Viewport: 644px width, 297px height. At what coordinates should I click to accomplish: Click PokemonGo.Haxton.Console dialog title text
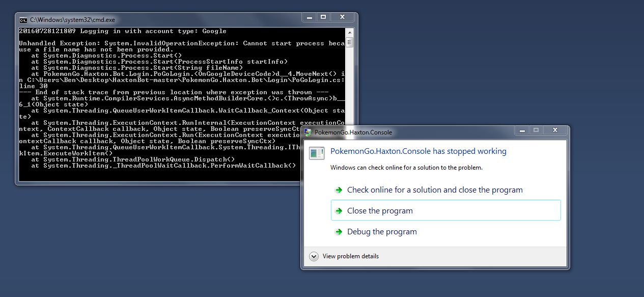coord(353,132)
